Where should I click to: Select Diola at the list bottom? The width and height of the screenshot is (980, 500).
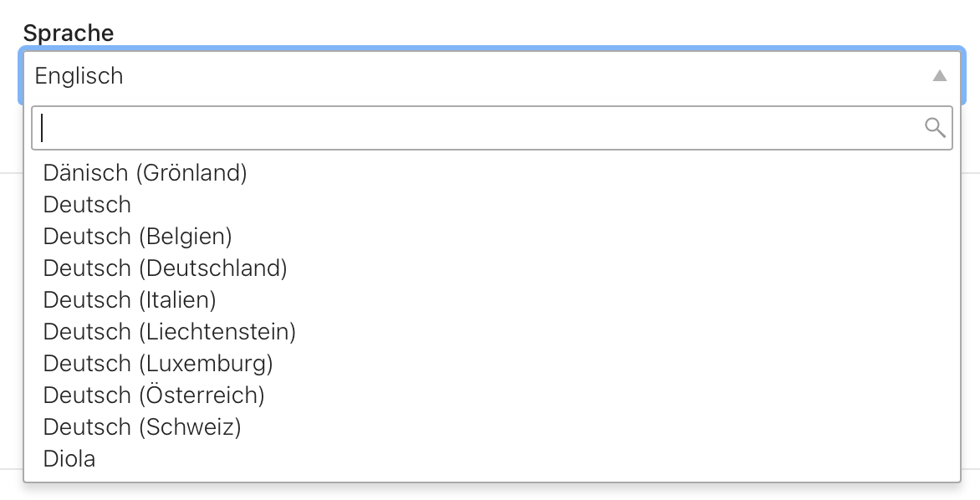pos(492,459)
